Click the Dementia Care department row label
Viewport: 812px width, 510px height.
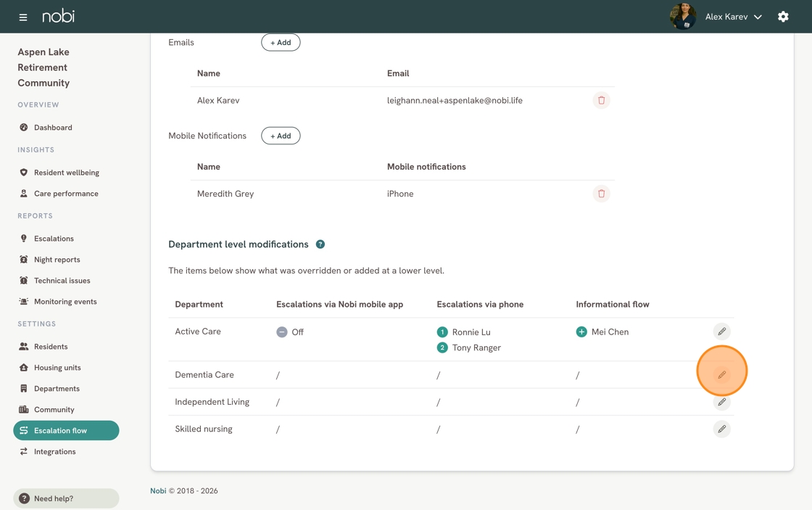(x=204, y=375)
